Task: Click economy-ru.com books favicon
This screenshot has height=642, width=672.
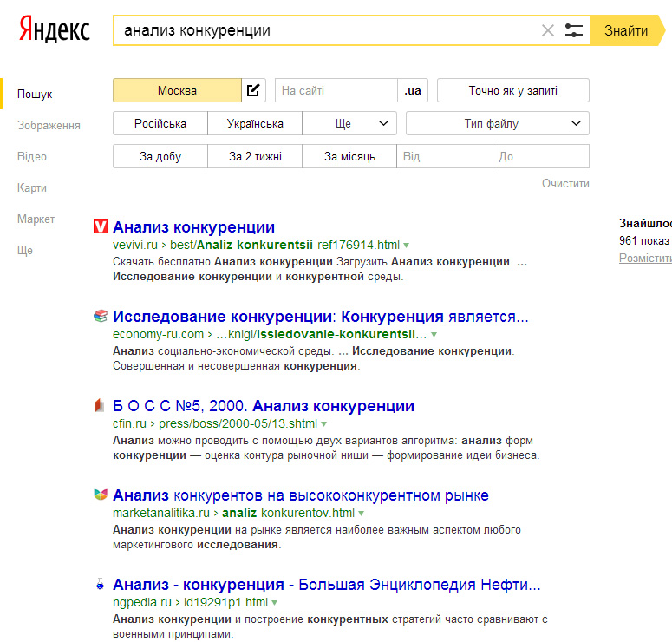Action: tap(101, 316)
